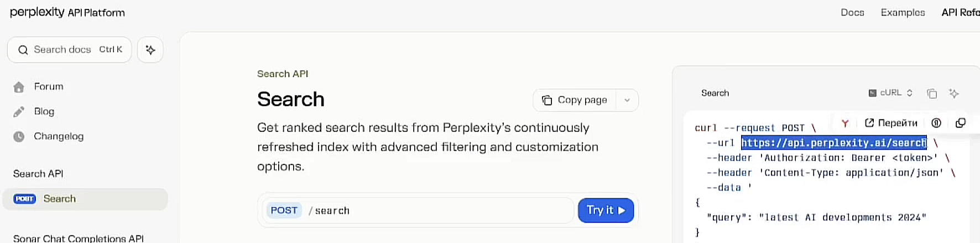Screen dimensions: 980x243
Task: Click the AI assistant sparkle icon beside search
Action: click(150, 50)
